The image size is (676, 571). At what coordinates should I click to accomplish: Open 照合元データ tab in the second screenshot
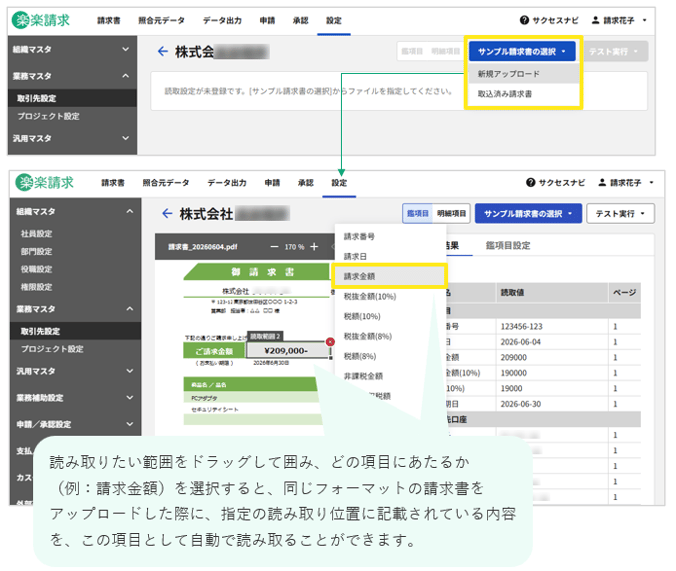tap(166, 183)
